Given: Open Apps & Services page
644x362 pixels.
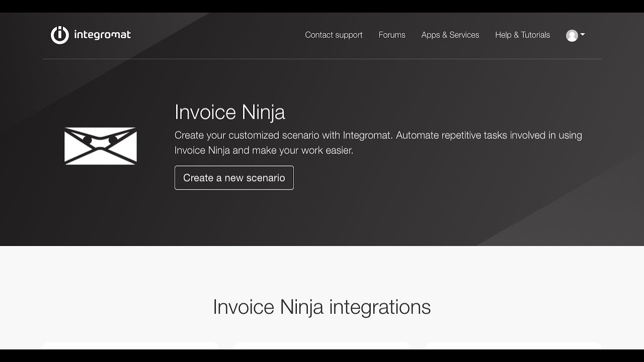Looking at the screenshot, I should [x=450, y=35].
